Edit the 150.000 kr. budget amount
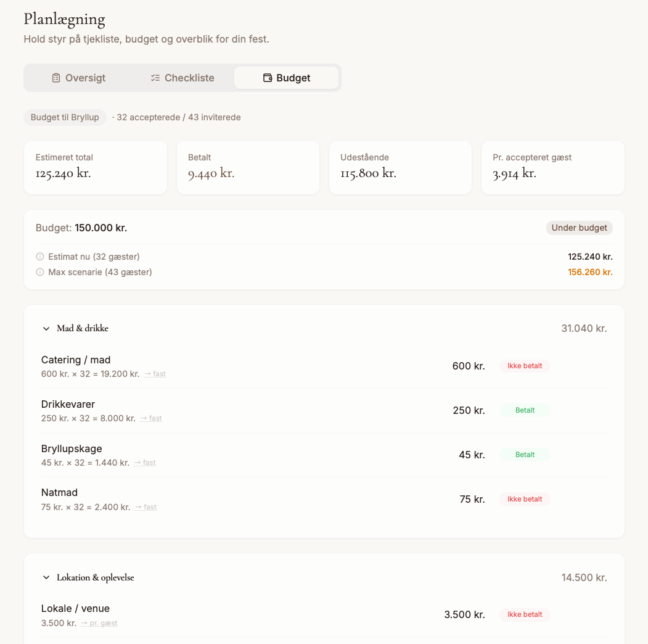The width and height of the screenshot is (648, 644). [100, 228]
